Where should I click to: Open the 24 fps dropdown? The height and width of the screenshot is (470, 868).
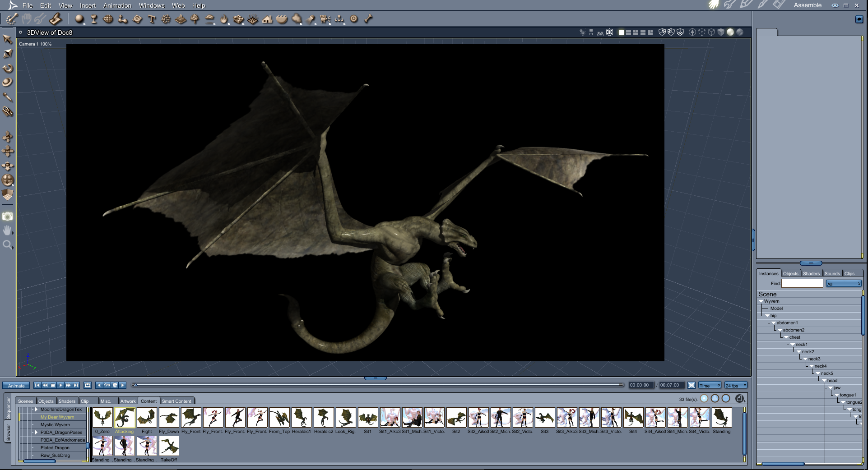(x=736, y=385)
